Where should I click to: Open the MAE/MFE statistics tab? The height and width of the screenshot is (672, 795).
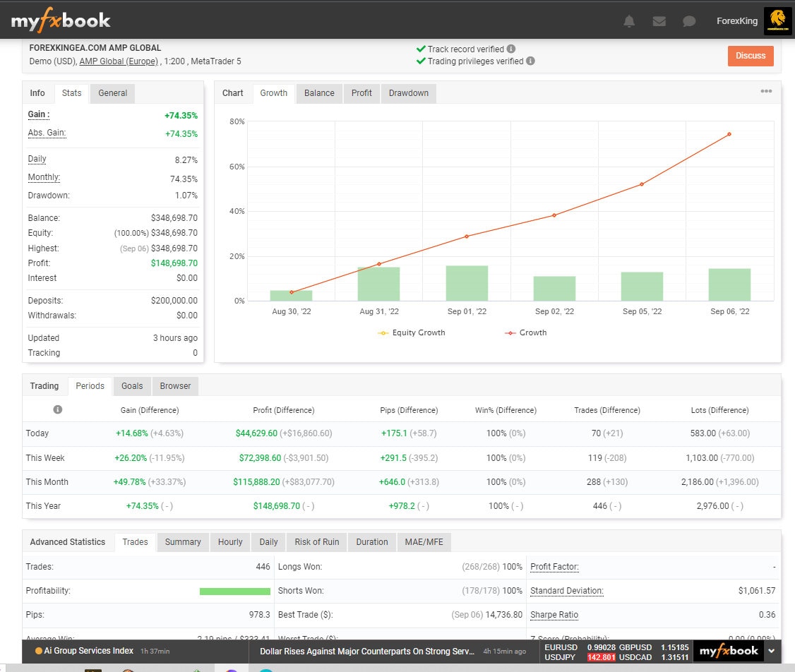pyautogui.click(x=425, y=542)
